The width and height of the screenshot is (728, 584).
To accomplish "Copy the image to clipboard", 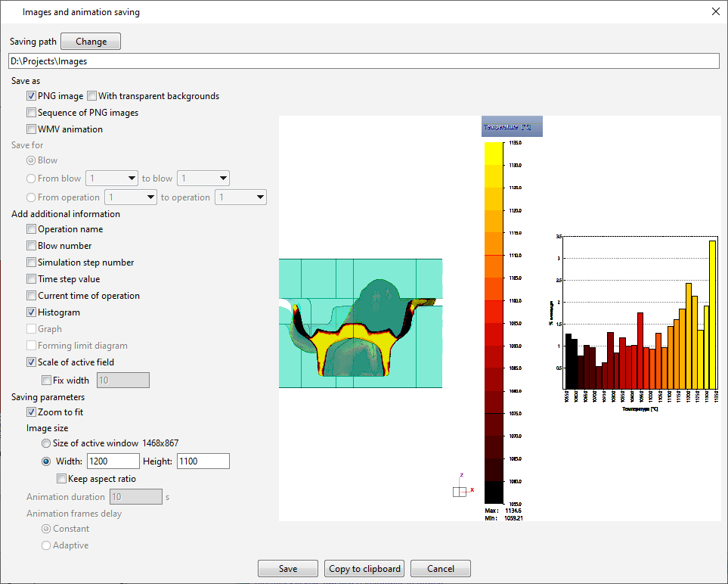I will [x=365, y=569].
